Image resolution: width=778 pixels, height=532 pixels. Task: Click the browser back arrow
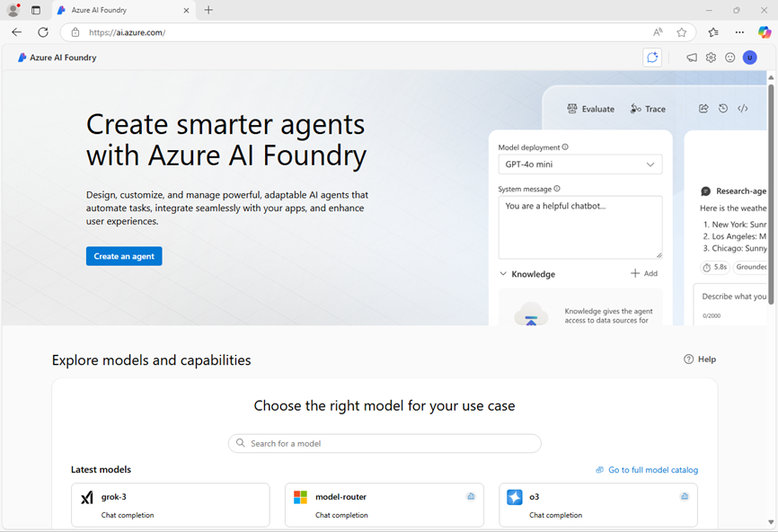(17, 32)
